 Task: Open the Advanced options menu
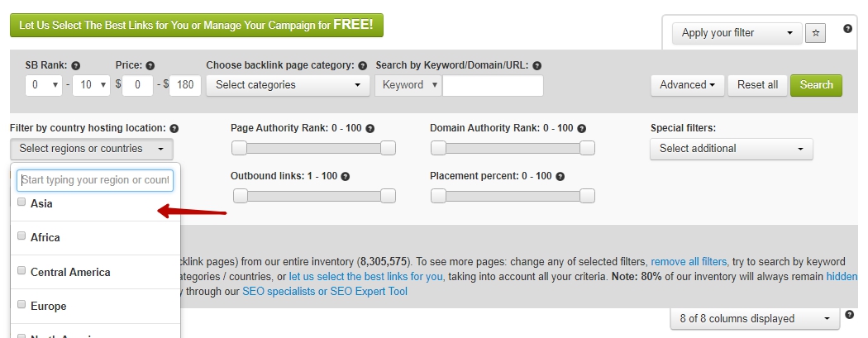[687, 85]
